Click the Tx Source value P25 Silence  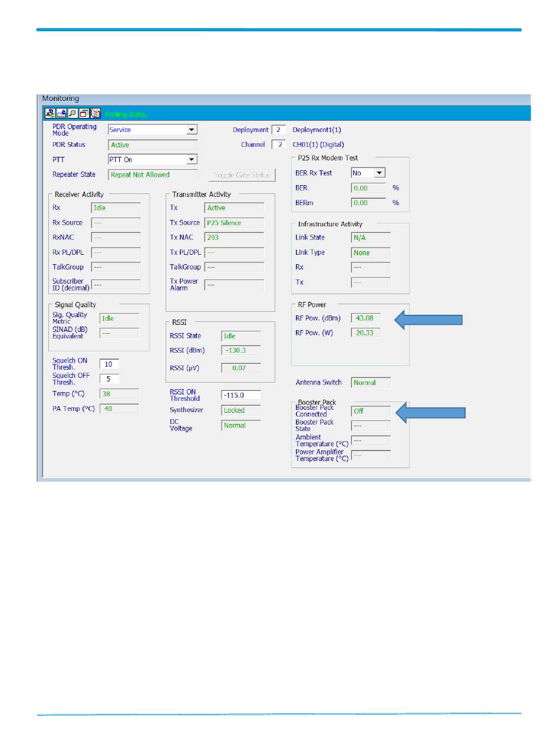coord(235,222)
